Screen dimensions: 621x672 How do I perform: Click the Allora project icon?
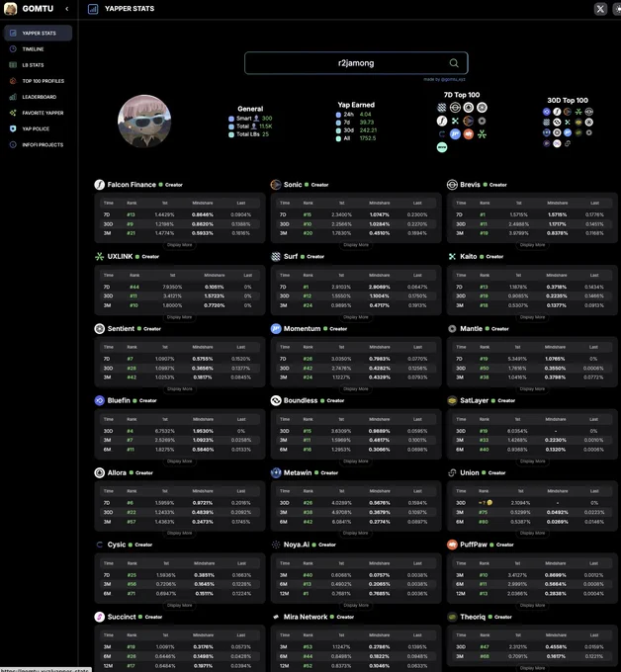point(100,472)
